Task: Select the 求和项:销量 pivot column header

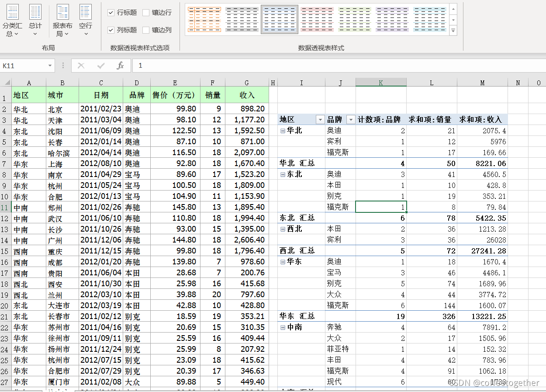Action: point(432,120)
